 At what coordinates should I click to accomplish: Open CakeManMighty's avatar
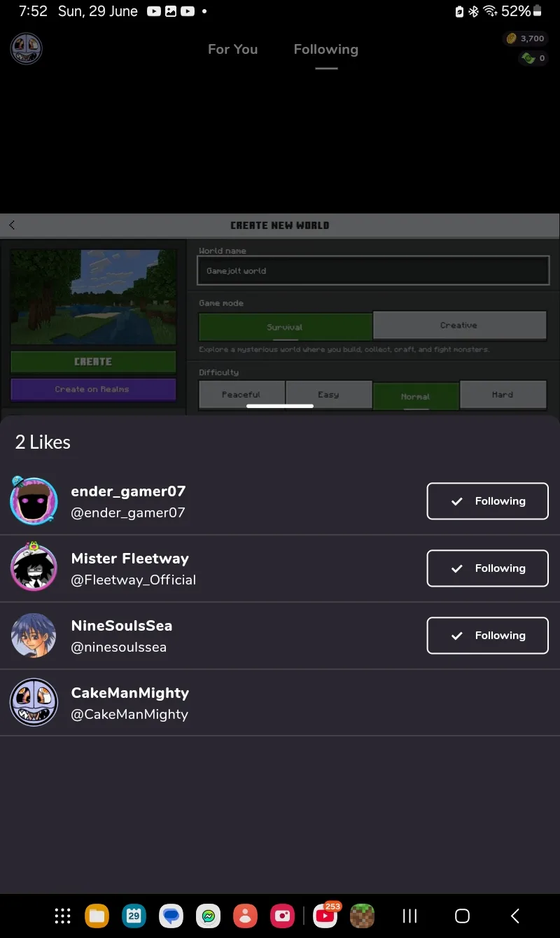pos(34,703)
